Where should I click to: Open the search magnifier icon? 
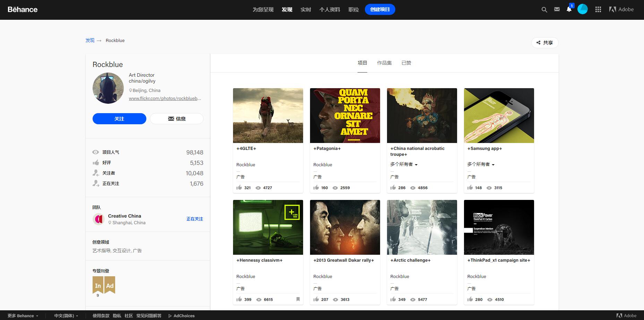[544, 10]
